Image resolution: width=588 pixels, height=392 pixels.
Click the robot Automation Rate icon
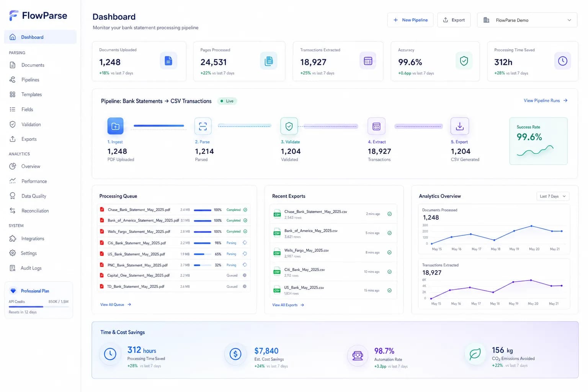358,355
